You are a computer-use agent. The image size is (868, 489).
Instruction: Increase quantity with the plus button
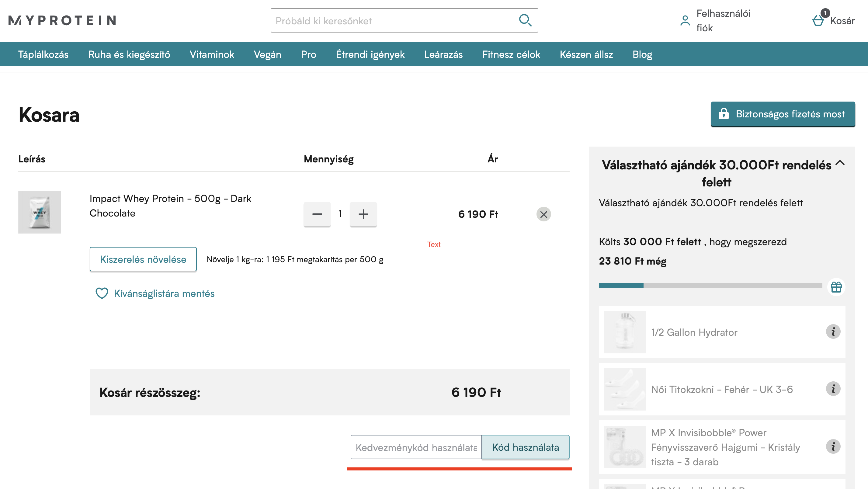coord(363,214)
